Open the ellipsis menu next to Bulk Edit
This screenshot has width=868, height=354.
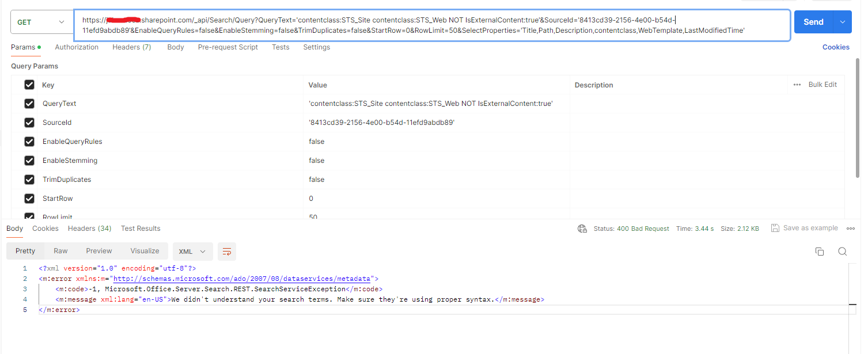click(797, 85)
